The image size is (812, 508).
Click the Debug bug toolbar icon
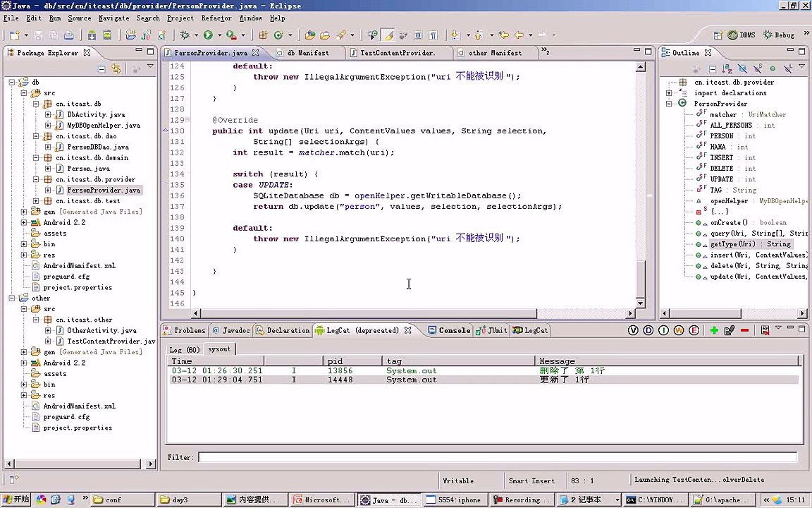185,35
